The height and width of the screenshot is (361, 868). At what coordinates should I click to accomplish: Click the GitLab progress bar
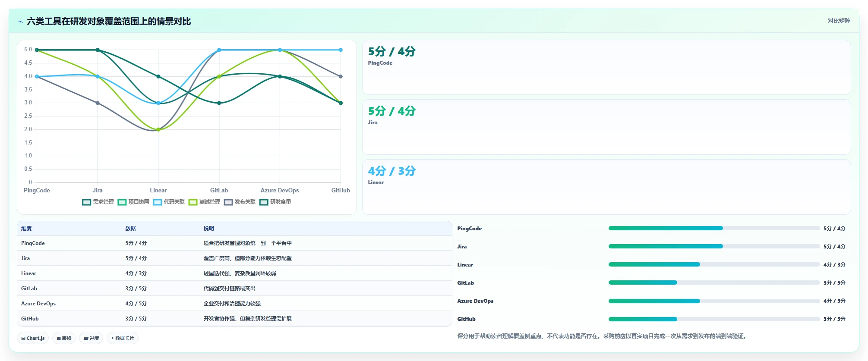pyautogui.click(x=714, y=283)
